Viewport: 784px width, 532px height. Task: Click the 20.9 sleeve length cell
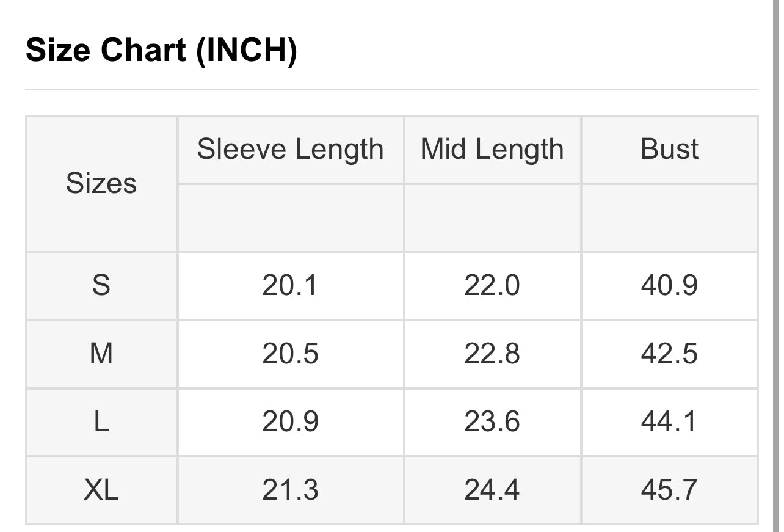click(x=290, y=422)
